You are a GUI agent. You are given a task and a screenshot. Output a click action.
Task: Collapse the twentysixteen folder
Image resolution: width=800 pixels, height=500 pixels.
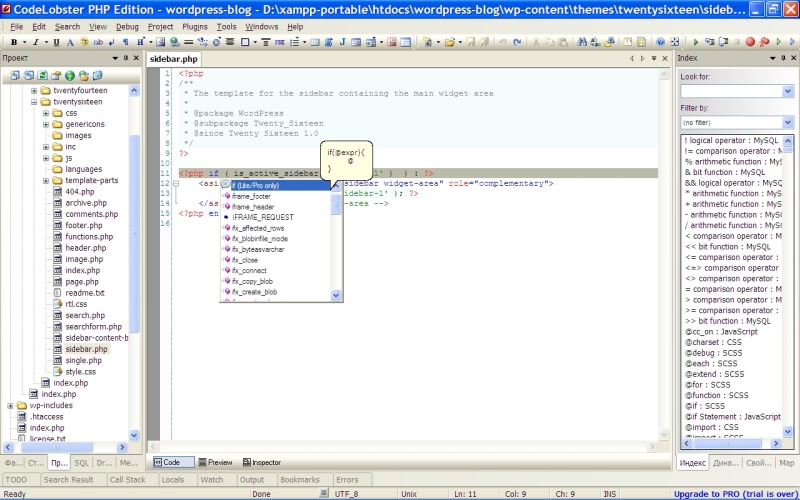tap(34, 102)
